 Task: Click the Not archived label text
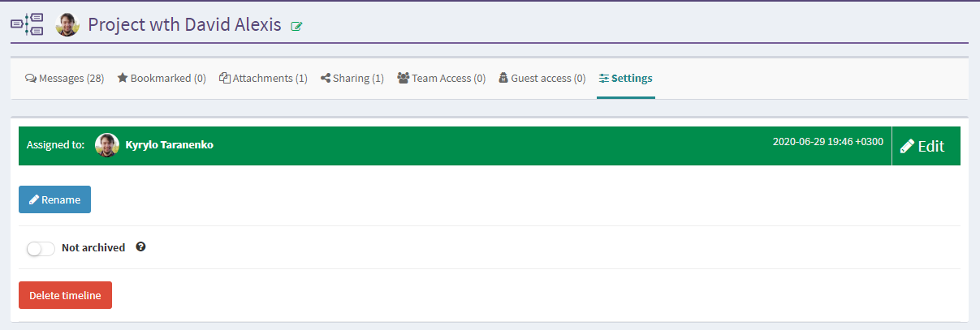point(93,248)
